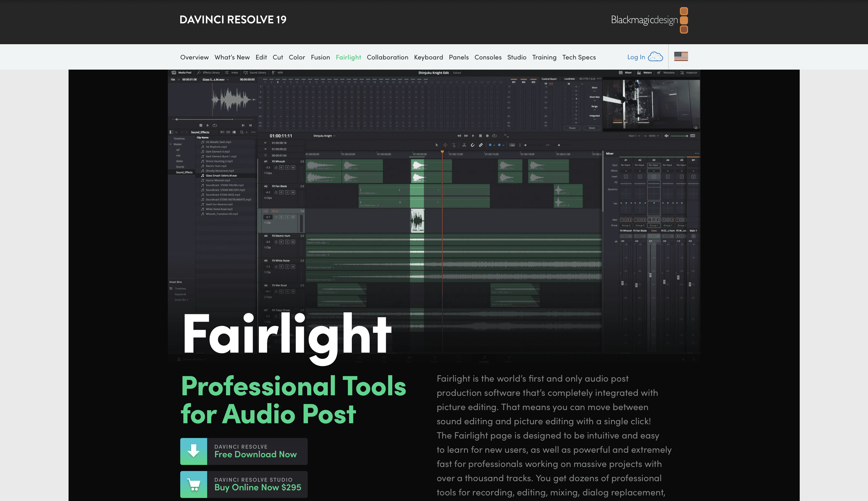Open the Color tab in navigation

click(x=297, y=57)
